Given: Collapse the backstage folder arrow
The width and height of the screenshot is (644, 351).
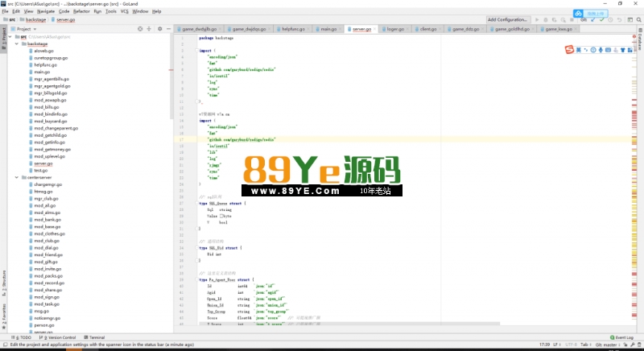Looking at the screenshot, I should (17, 43).
